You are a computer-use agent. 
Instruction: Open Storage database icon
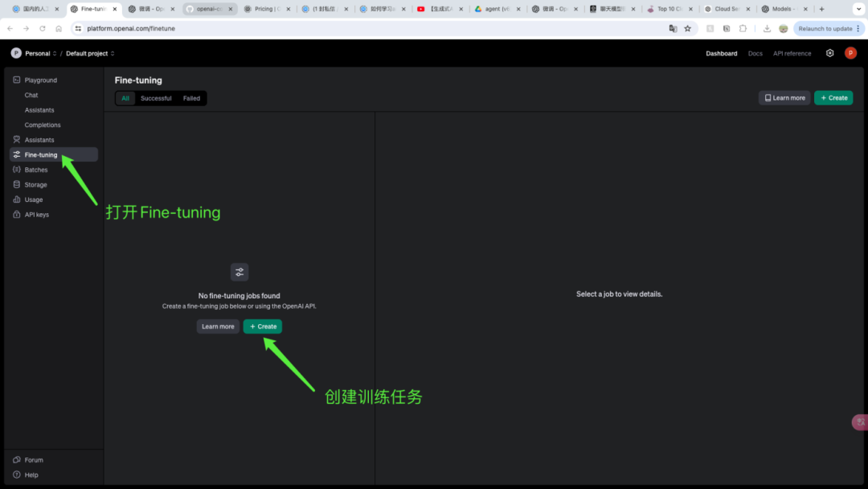(17, 184)
